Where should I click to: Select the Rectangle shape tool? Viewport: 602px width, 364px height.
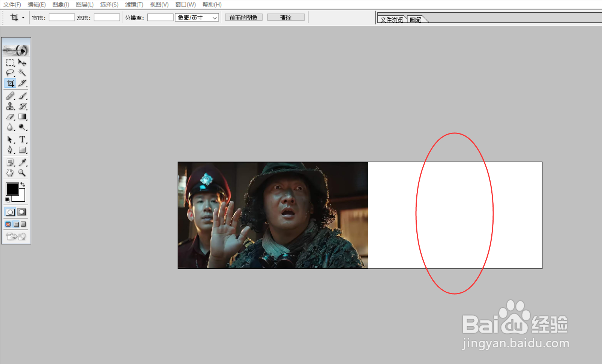click(x=22, y=150)
